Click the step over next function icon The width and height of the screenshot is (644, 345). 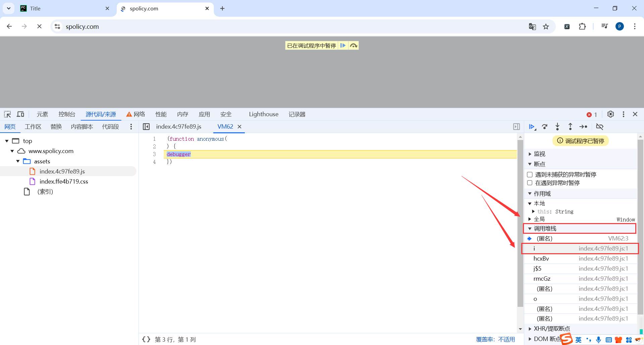click(545, 127)
